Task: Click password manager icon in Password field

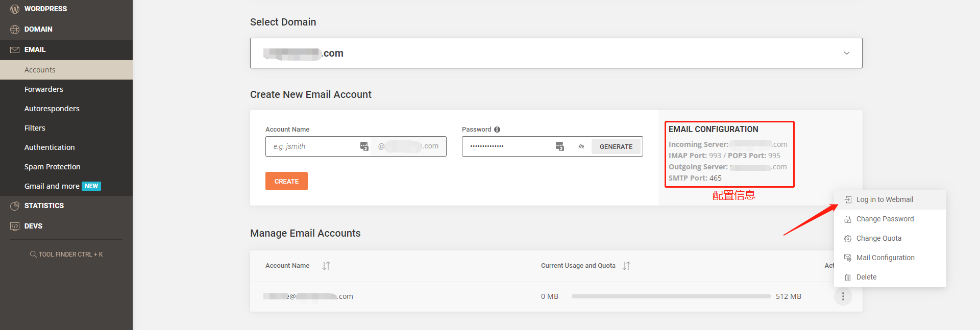Action: coord(560,146)
